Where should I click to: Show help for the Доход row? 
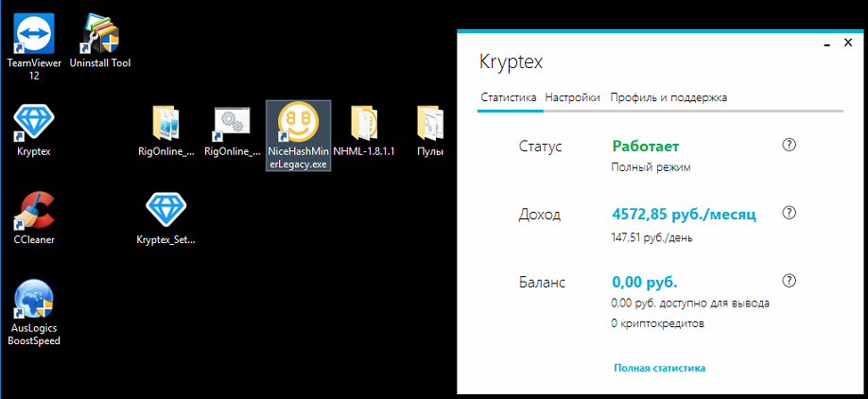(x=789, y=213)
